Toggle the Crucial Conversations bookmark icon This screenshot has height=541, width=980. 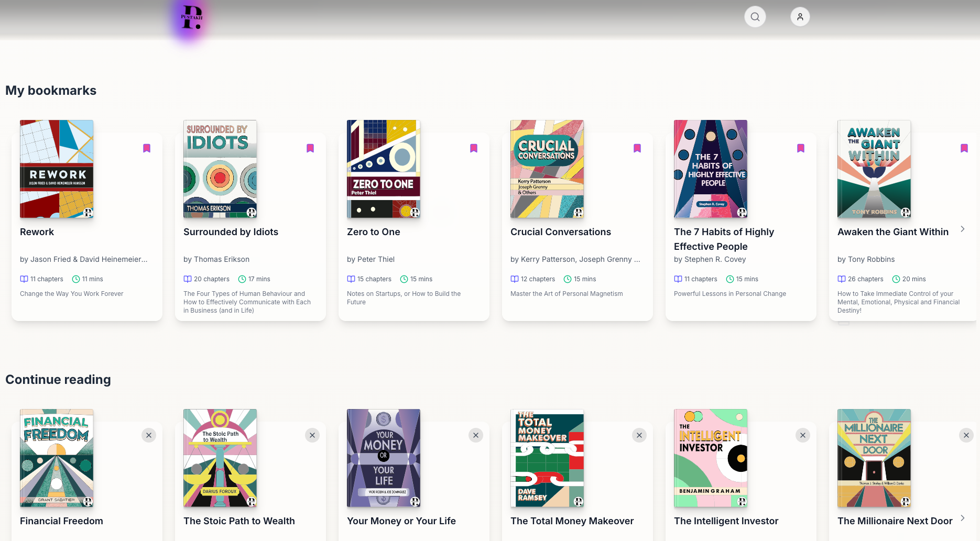637,148
